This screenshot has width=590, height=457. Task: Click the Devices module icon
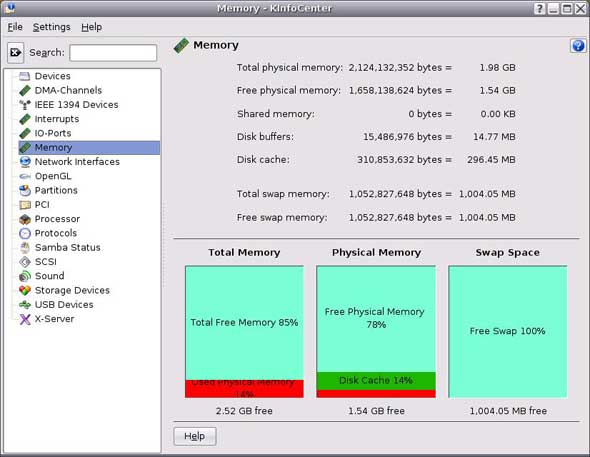tap(25, 76)
